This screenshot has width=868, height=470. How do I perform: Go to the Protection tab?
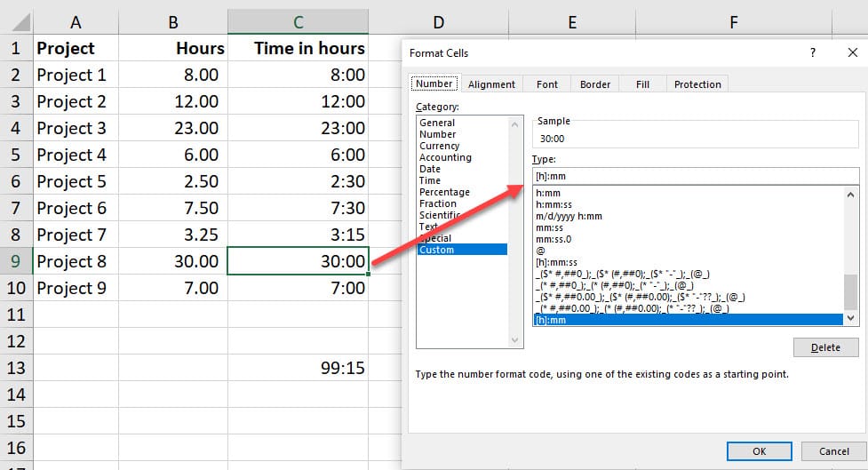click(697, 84)
